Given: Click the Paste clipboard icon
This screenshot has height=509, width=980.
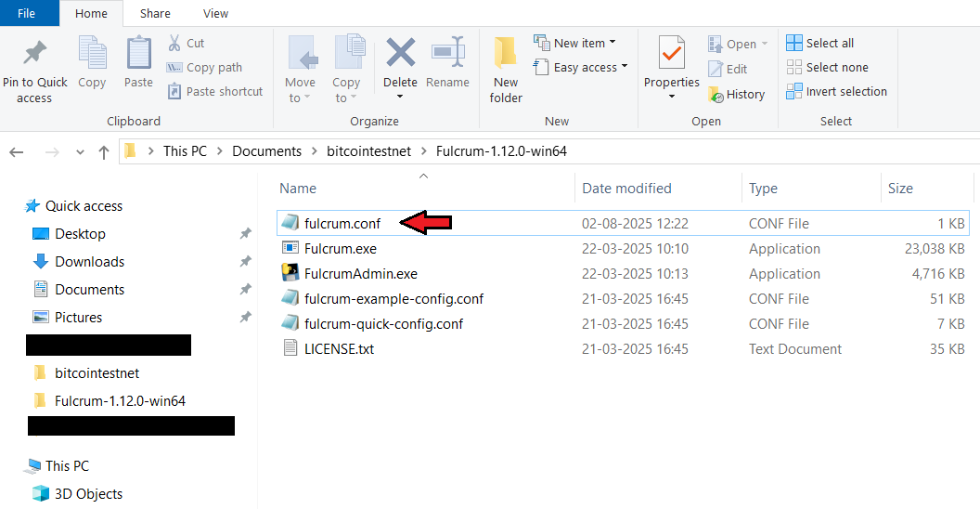Looking at the screenshot, I should 139,53.
